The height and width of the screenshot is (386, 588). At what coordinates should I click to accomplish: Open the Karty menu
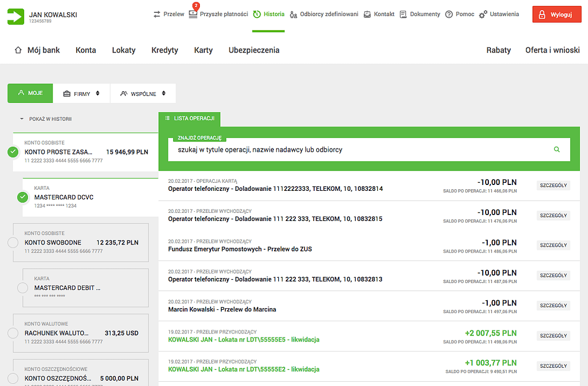coord(203,50)
